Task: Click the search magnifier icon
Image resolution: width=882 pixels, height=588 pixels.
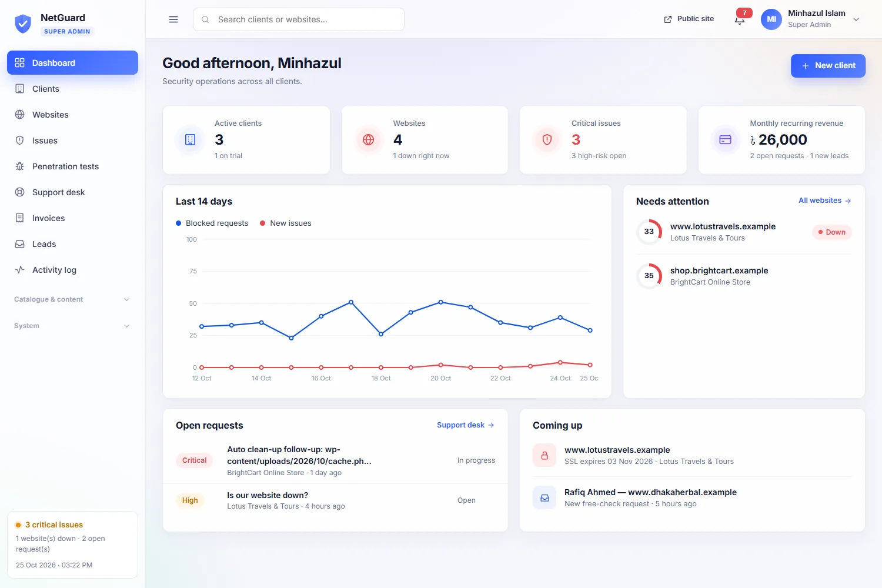Action: 205,19
